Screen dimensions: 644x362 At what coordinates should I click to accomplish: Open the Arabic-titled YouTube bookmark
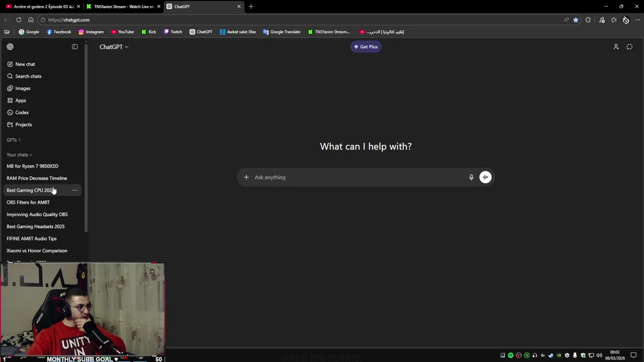[x=382, y=32]
